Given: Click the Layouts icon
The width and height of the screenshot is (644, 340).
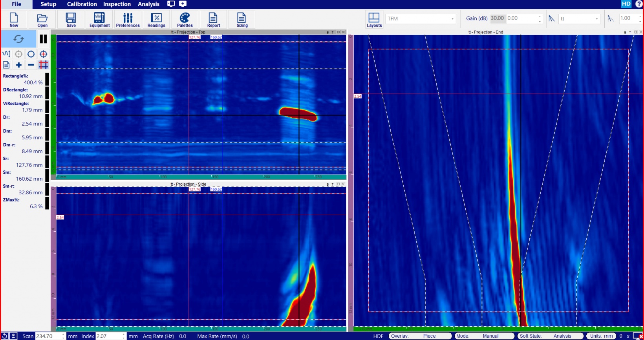Looking at the screenshot, I should coord(374,19).
